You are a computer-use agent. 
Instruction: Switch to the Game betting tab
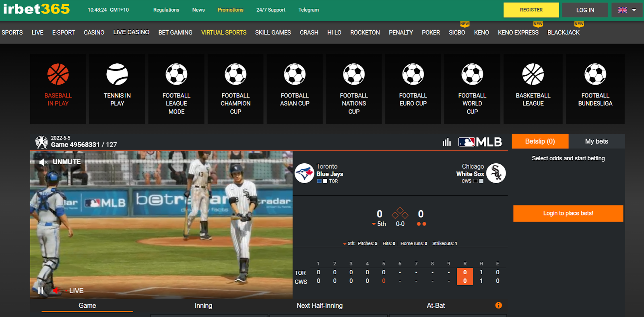(87, 306)
